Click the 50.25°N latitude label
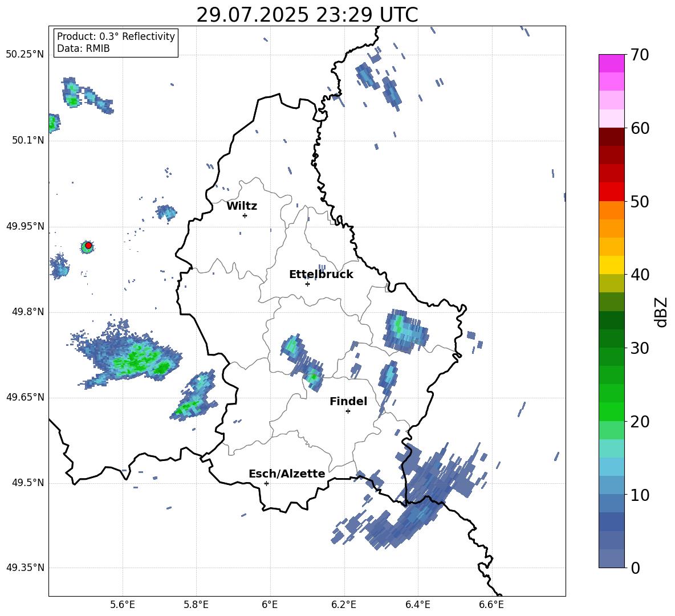The image size is (675, 616). (25, 55)
